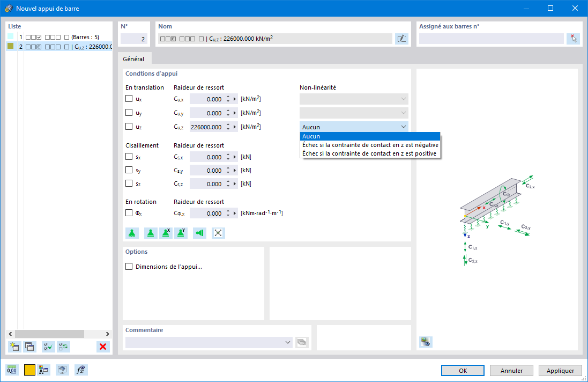Click the yellow color swatch at bottom left
The image size is (588, 382).
29,370
